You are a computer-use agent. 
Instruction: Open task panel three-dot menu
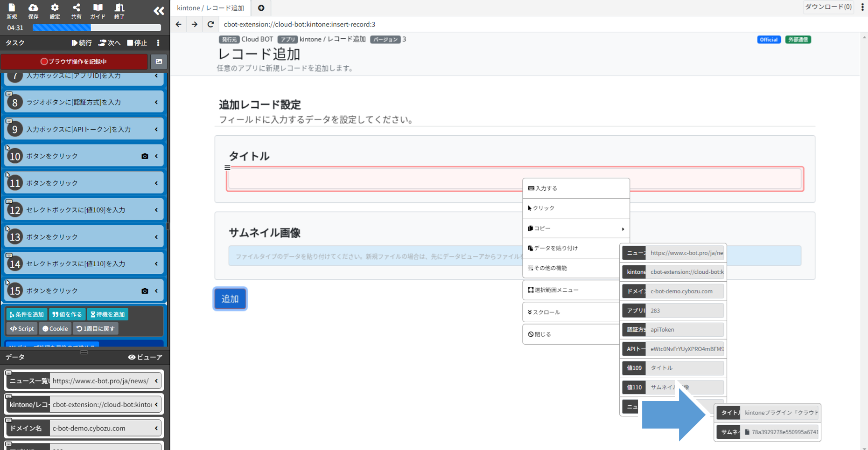tap(158, 43)
